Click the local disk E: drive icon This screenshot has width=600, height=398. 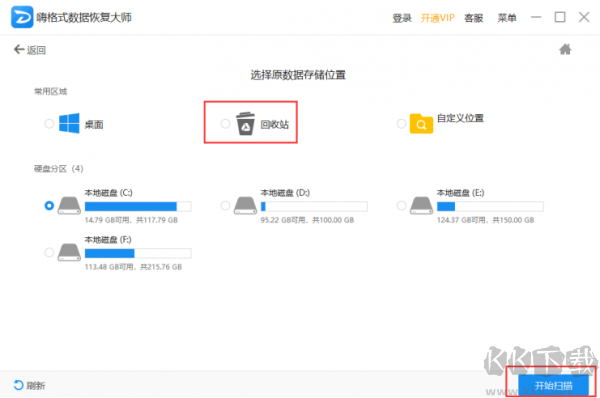coord(421,206)
